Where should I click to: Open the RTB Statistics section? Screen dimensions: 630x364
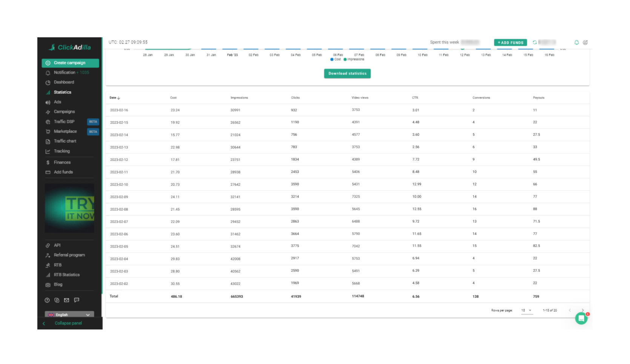[x=67, y=274]
